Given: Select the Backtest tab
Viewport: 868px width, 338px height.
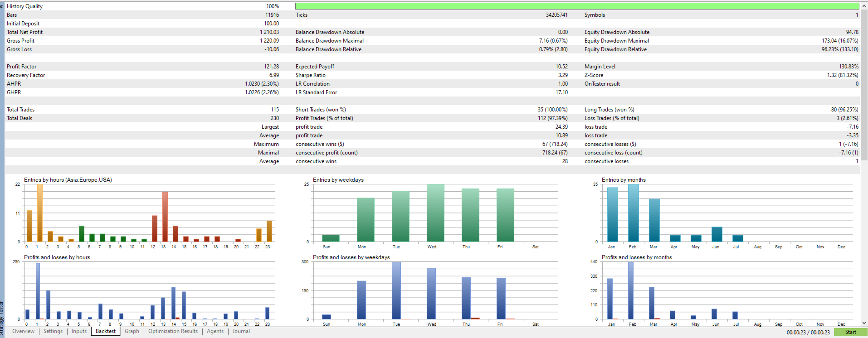Looking at the screenshot, I should pos(106,331).
